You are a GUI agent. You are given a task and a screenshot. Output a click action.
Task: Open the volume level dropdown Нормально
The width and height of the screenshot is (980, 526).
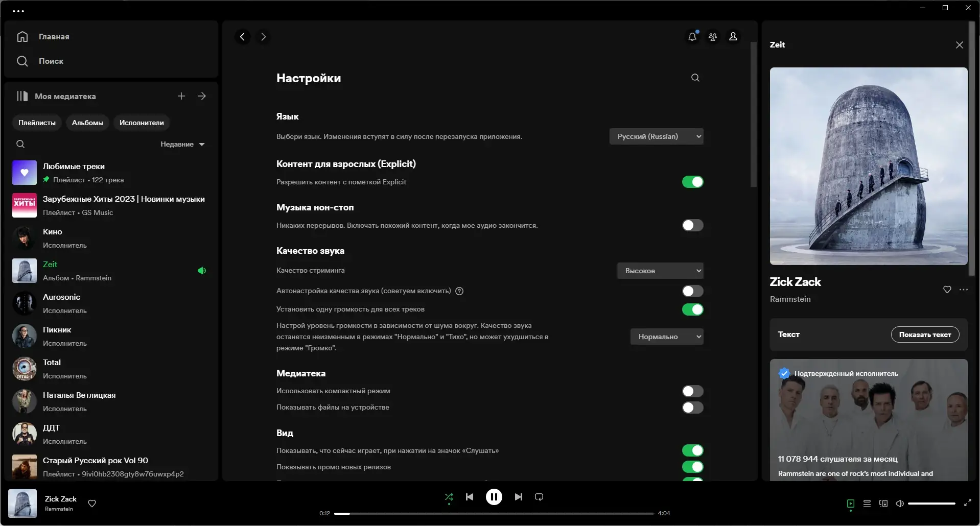[667, 337]
